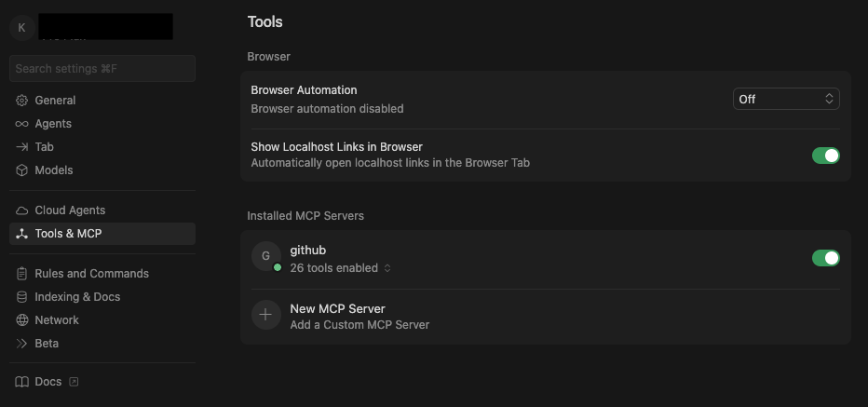Click the Indexing & Docs database icon
The width and height of the screenshot is (868, 407).
(22, 297)
